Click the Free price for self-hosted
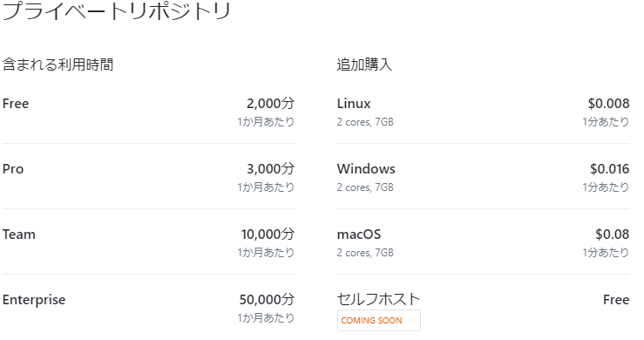Viewport: 644px width, 340px height. point(616,300)
